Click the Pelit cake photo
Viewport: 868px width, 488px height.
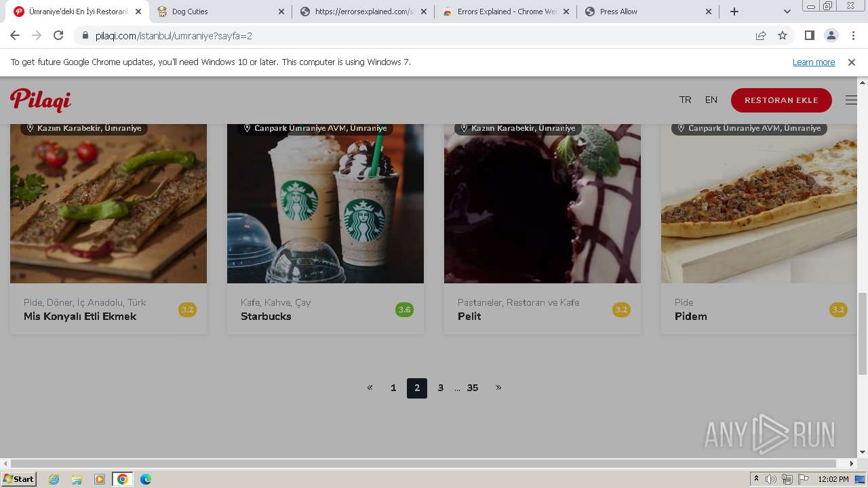pos(542,203)
